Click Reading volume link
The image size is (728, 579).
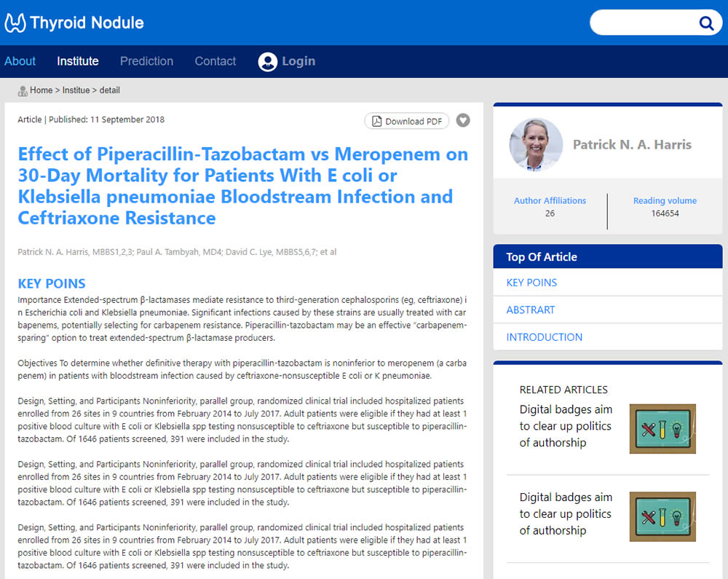665,200
